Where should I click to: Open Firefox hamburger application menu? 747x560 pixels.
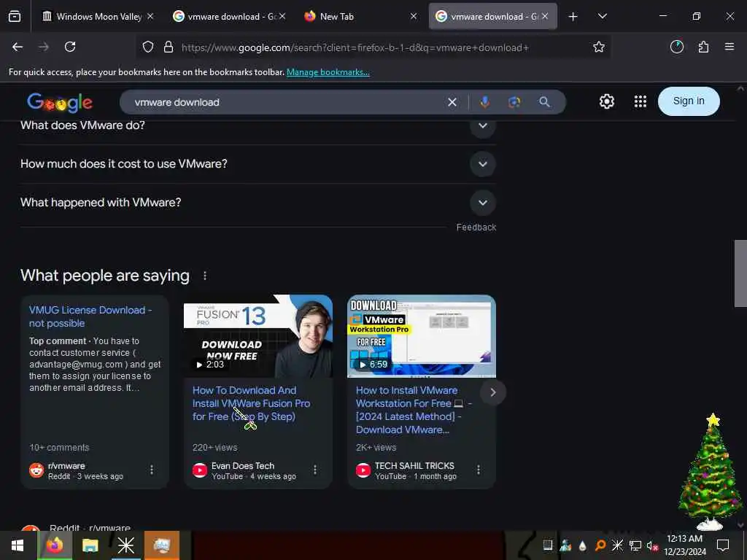(729, 47)
